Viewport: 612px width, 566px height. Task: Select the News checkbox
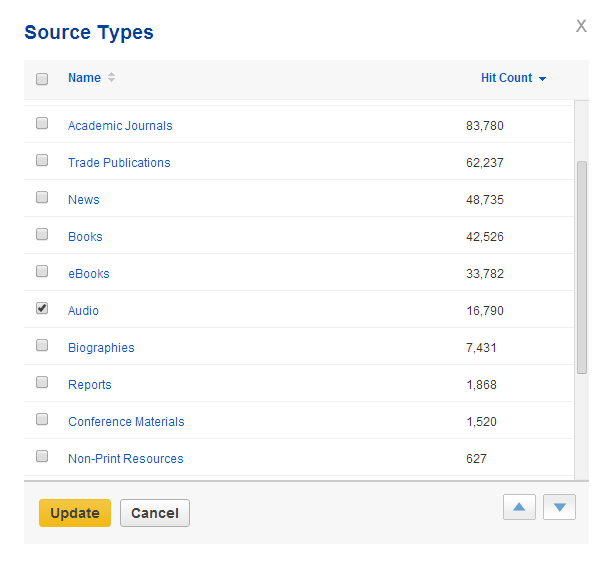(42, 198)
